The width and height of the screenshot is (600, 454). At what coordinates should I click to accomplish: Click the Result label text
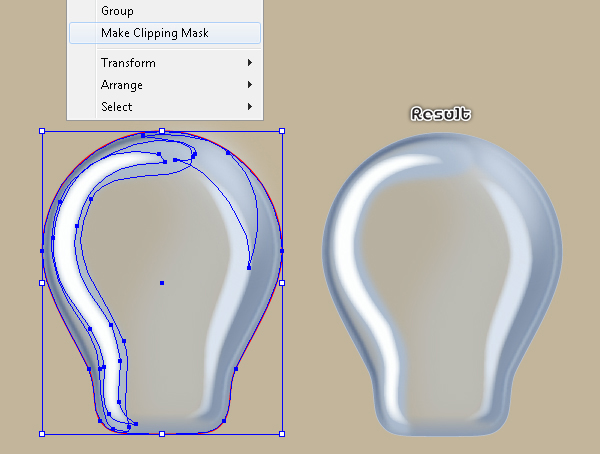tap(441, 114)
